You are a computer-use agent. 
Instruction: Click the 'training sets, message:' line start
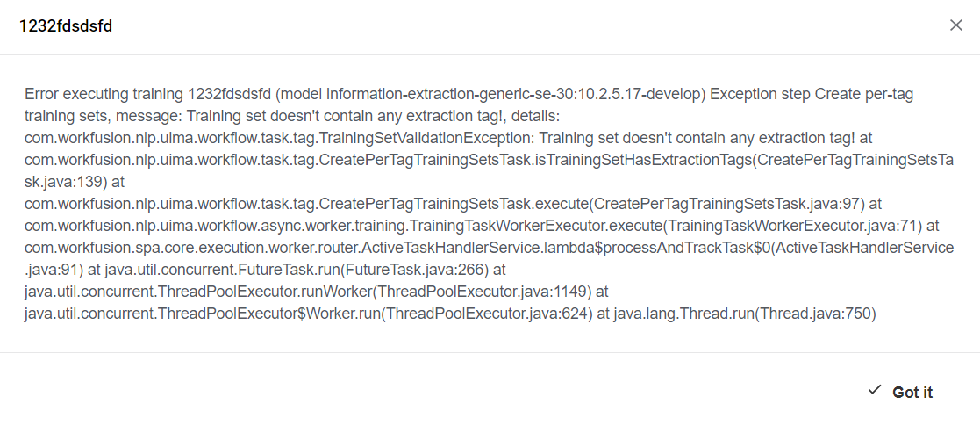(104, 116)
